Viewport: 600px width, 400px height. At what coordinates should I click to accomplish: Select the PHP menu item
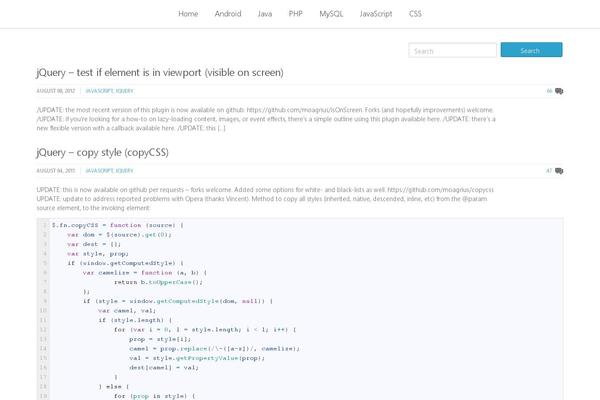pos(295,14)
